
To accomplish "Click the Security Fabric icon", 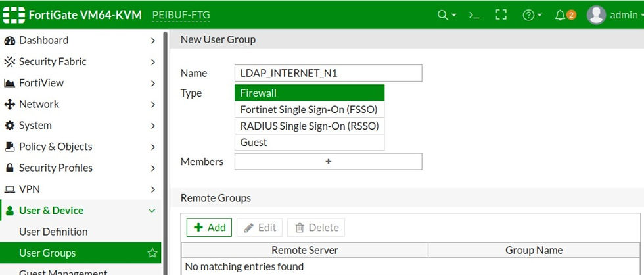I will click(9, 62).
